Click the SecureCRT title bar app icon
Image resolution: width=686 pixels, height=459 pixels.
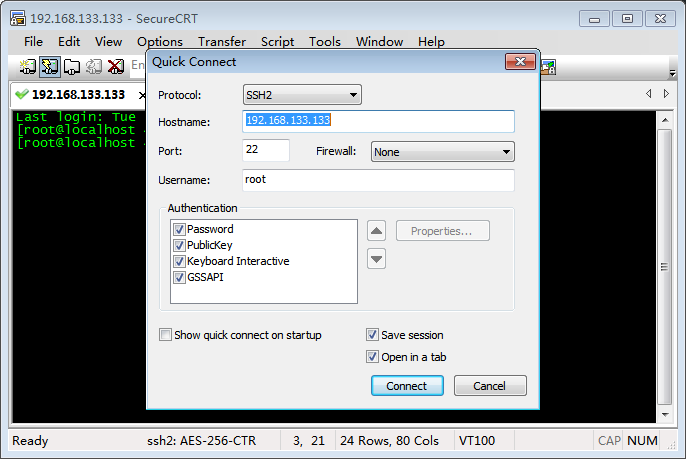pyautogui.click(x=18, y=18)
